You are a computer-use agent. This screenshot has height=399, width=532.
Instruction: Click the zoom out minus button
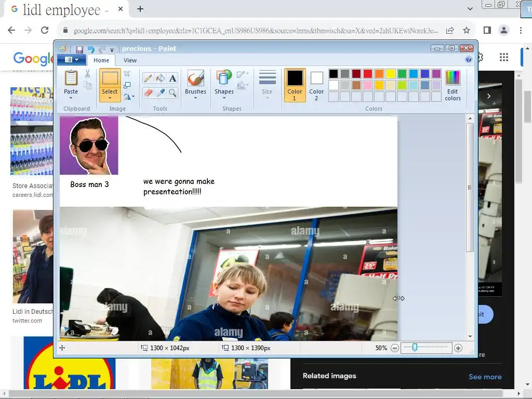395,348
